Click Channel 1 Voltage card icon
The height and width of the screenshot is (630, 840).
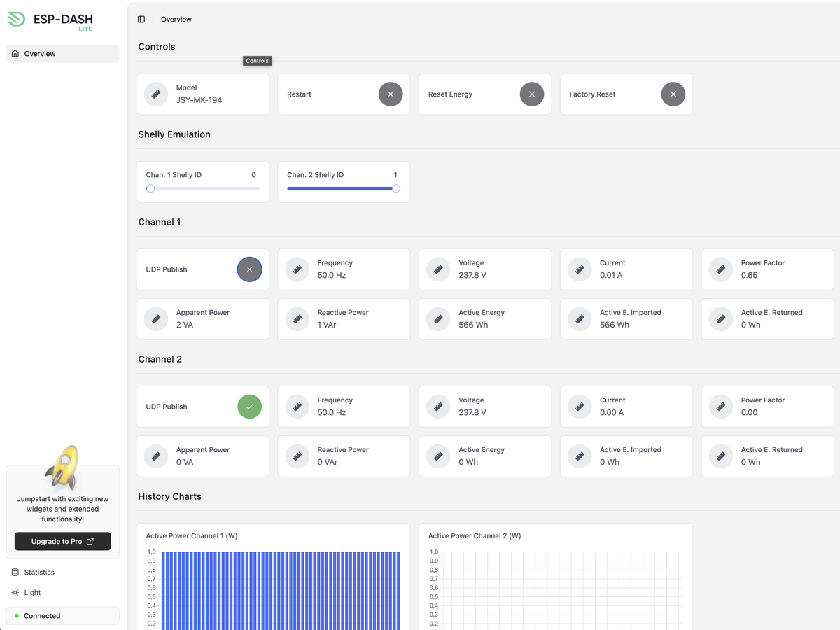[x=438, y=269]
